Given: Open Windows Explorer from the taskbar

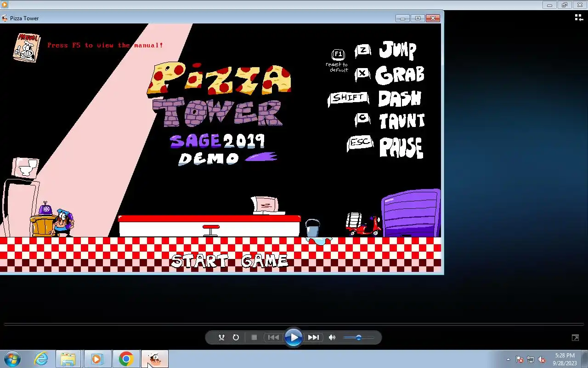Looking at the screenshot, I should pos(68,359).
